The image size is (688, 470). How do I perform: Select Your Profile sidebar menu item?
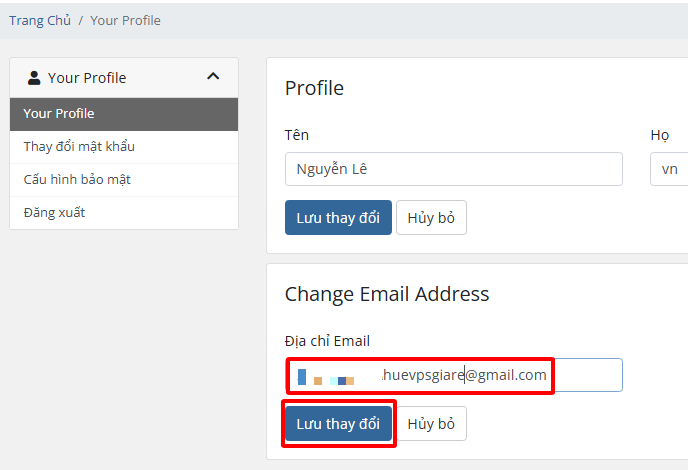[x=124, y=114]
